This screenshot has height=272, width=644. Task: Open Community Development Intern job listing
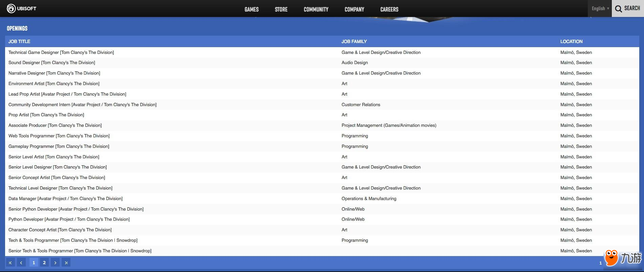83,104
